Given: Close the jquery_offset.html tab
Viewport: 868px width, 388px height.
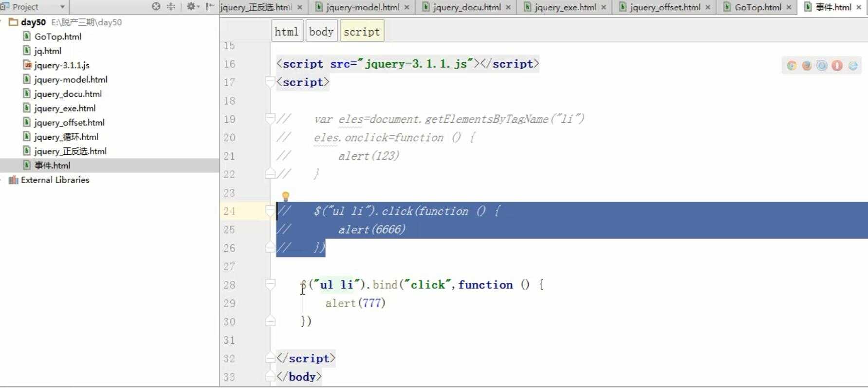Looking at the screenshot, I should [x=708, y=7].
